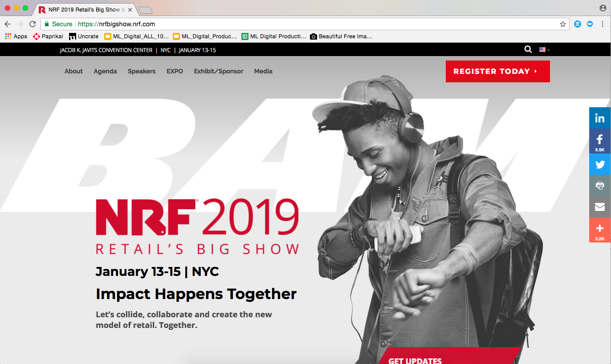Open the Exhibit/Sponsor menu
Viewport: 611px width, 364px height.
pyautogui.click(x=219, y=71)
